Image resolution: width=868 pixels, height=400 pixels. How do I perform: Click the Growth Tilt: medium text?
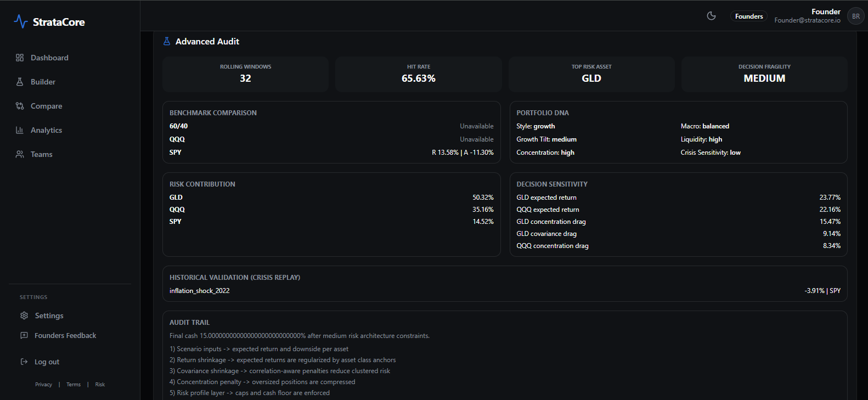[x=546, y=139]
